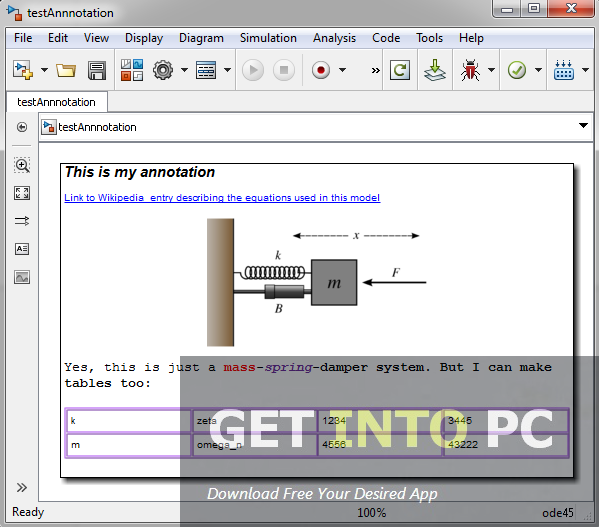Screen dimensions: 599x527
Task: Click the Fit to View palette icon
Action: (22, 193)
